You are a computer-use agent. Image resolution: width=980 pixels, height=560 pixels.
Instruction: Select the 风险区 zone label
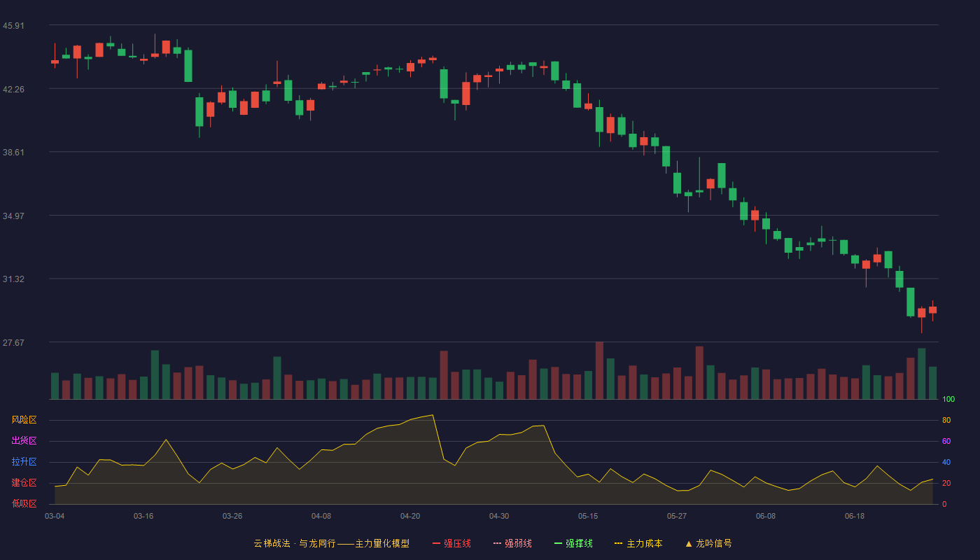pyautogui.click(x=24, y=420)
